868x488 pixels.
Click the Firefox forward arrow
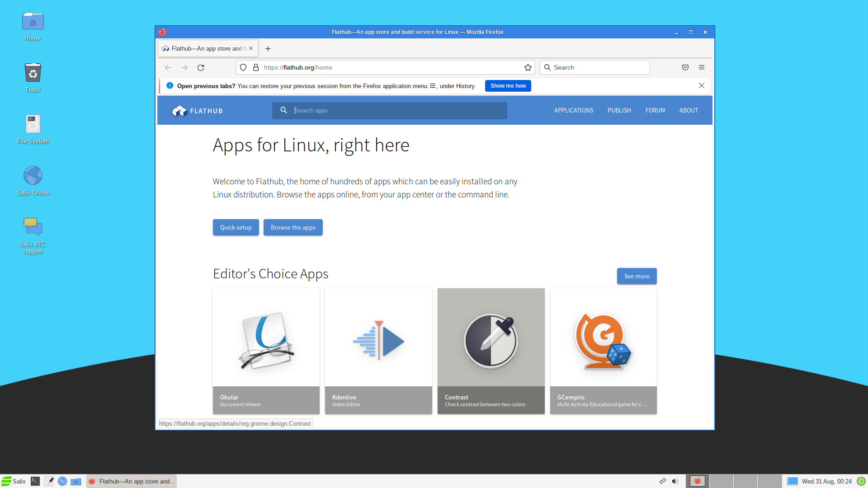tap(184, 68)
